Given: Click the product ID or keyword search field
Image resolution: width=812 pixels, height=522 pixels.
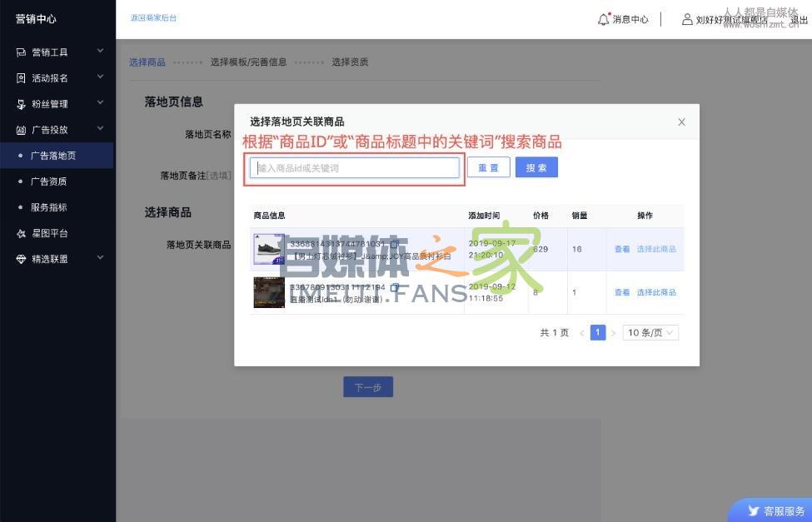Looking at the screenshot, I should click(x=355, y=167).
